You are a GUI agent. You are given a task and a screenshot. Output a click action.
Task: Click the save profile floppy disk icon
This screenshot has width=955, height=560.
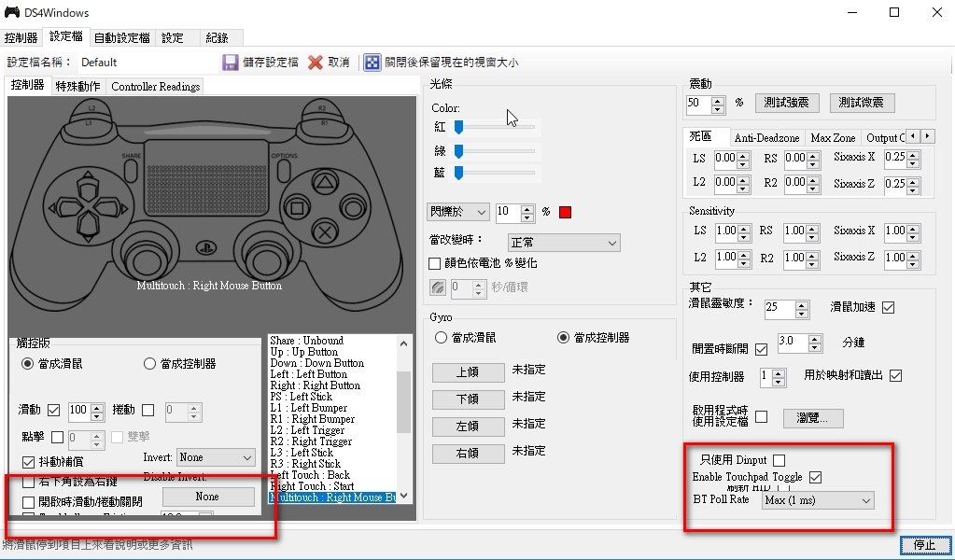[x=231, y=63]
